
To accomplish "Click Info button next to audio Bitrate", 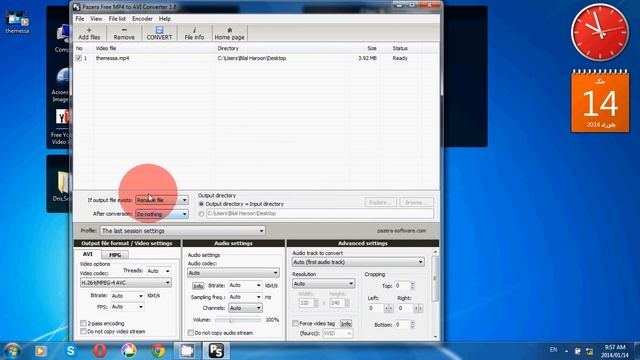I will (x=198, y=286).
